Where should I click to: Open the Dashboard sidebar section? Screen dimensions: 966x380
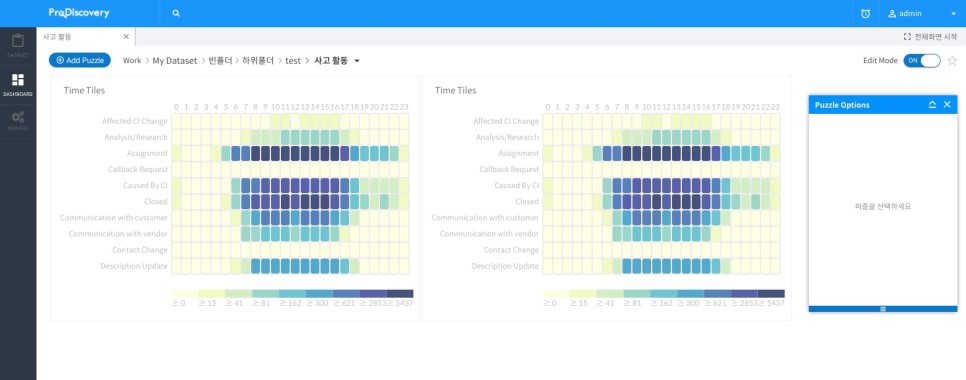click(x=18, y=85)
